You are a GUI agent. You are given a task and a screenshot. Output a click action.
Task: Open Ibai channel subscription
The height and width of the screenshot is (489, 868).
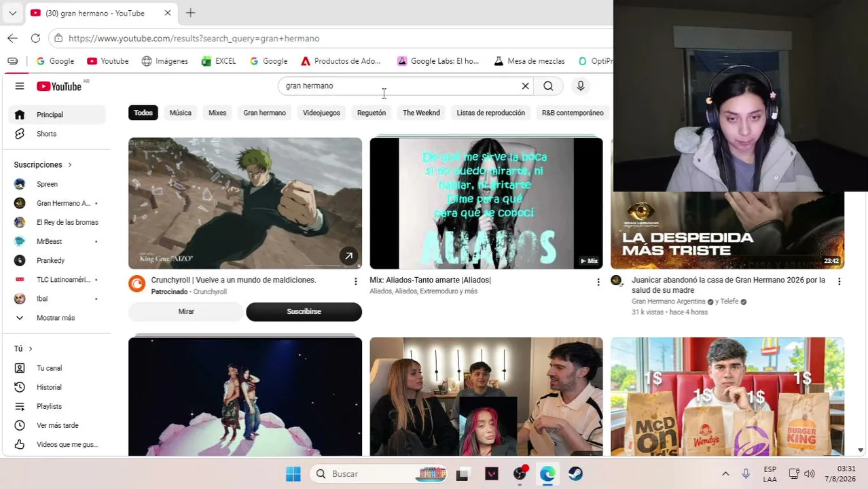56,298
